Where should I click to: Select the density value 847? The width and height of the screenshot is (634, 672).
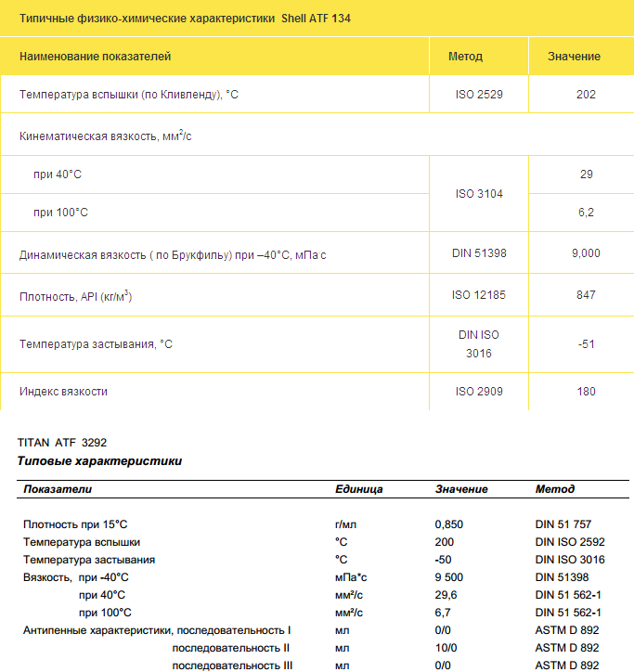point(586,295)
